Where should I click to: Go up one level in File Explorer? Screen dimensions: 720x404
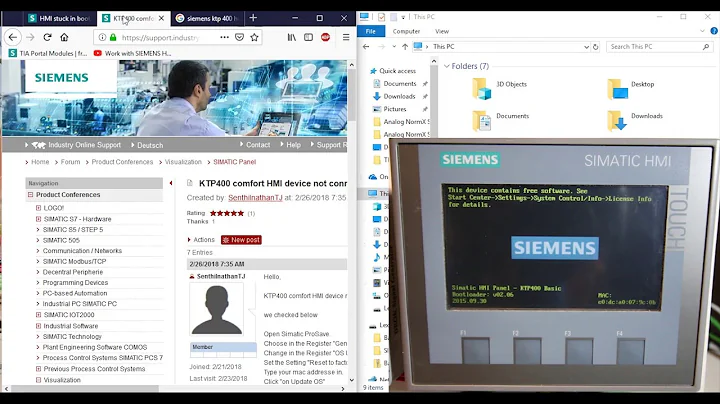click(x=405, y=47)
